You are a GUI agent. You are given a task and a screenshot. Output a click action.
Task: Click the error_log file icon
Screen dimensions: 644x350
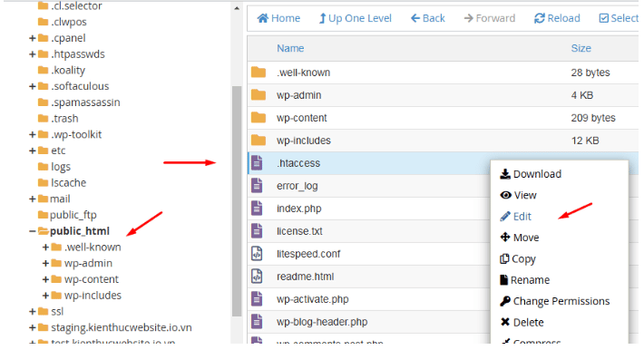pyautogui.click(x=257, y=186)
